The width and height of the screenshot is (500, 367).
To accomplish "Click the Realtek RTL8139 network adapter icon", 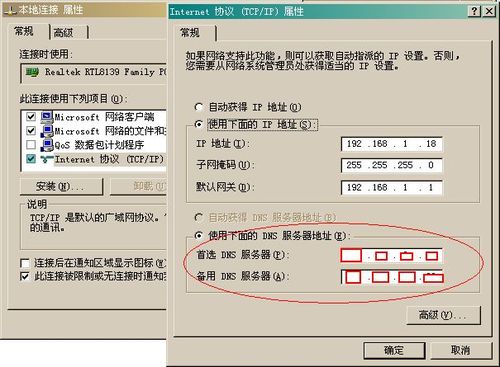I will (x=32, y=72).
